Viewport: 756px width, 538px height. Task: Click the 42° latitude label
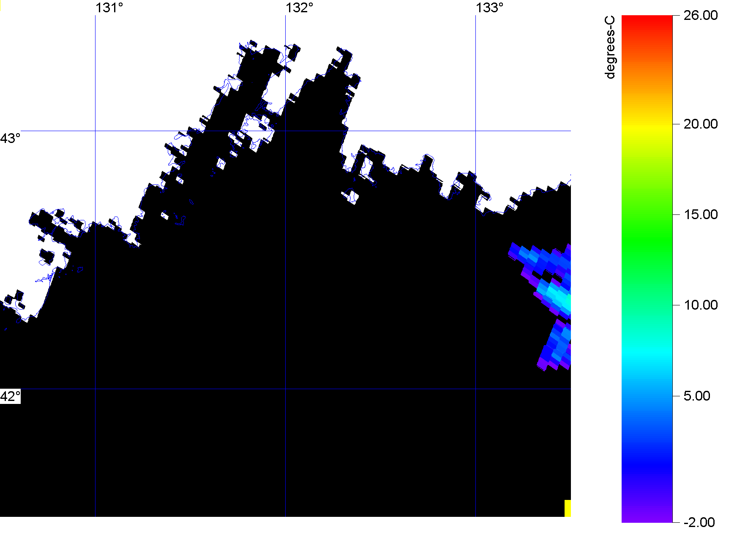coord(10,396)
